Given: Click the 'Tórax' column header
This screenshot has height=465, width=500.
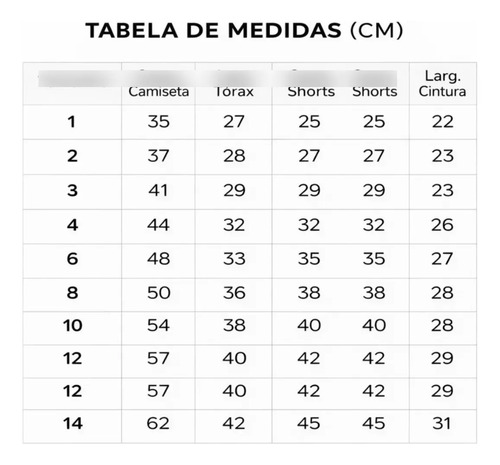Looking at the screenshot, I should point(234,91).
